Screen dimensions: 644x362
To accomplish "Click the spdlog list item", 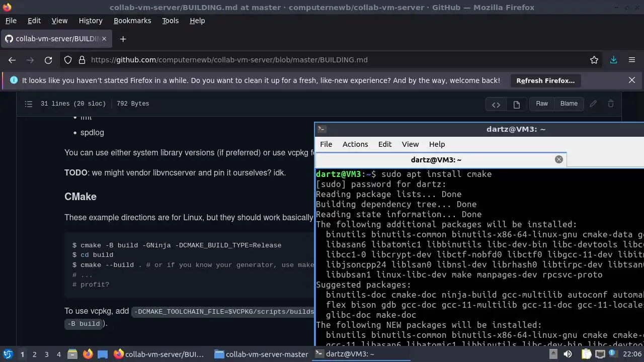I will tap(92, 133).
